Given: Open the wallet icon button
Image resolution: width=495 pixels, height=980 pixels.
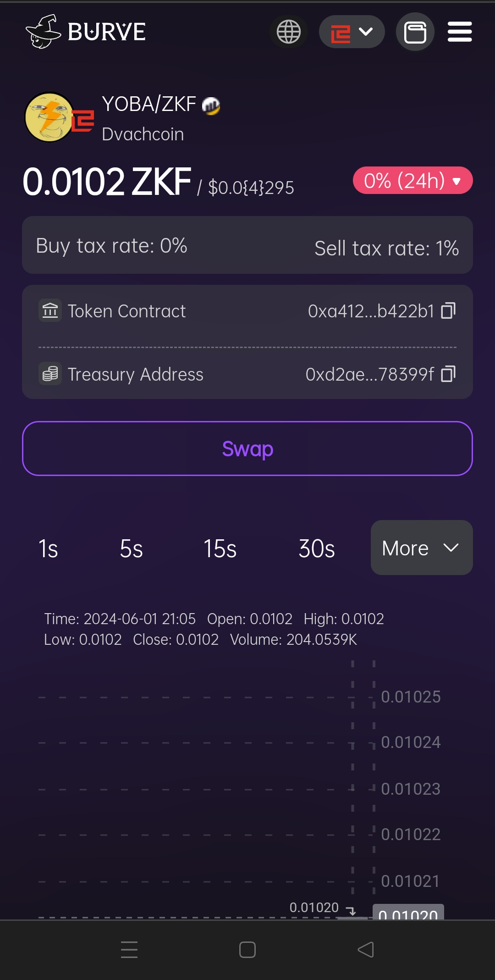Looking at the screenshot, I should [415, 32].
